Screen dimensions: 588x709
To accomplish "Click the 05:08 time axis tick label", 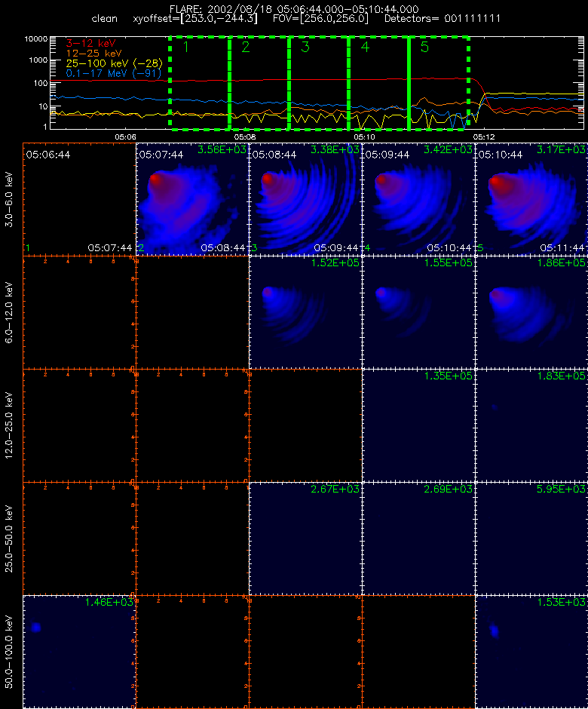I will click(244, 137).
